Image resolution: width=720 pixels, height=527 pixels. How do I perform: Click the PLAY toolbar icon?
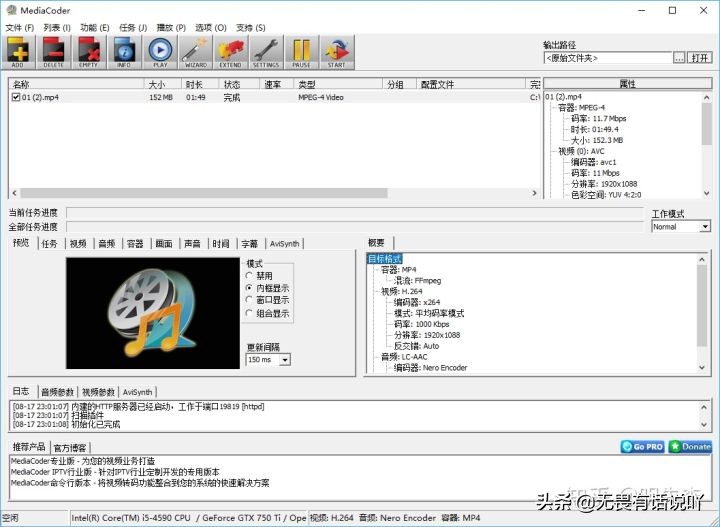(x=160, y=52)
